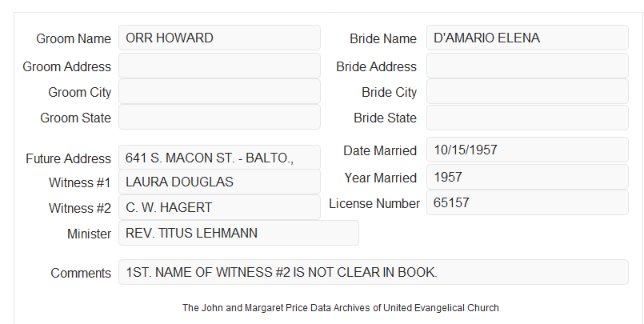Viewport: 644px width, 324px height.
Task: Focus the Minister field
Action: [238, 233]
